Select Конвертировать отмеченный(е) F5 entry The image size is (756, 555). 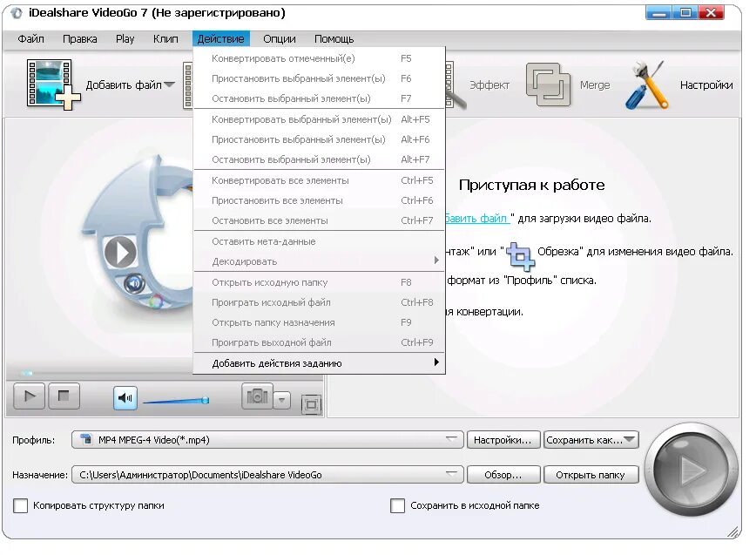(319, 58)
